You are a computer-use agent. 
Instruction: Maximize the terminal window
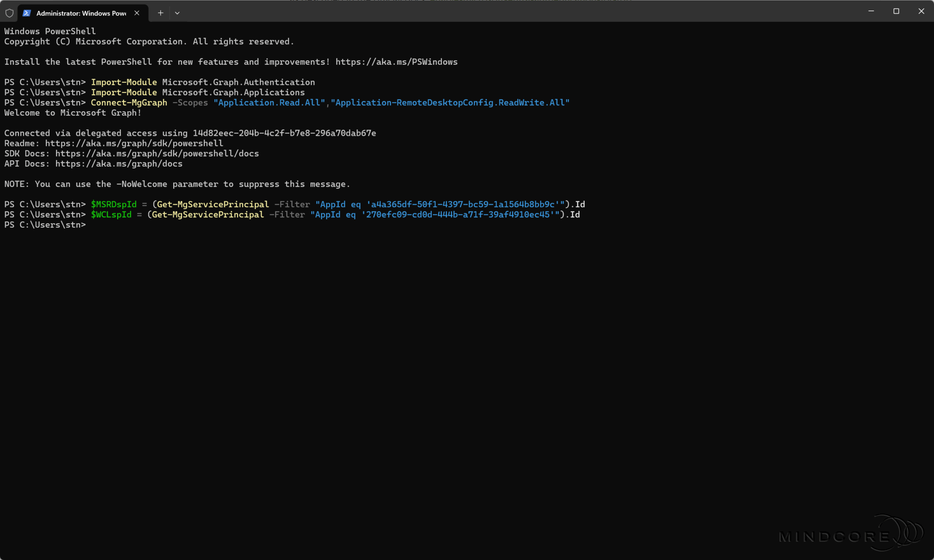(x=896, y=11)
